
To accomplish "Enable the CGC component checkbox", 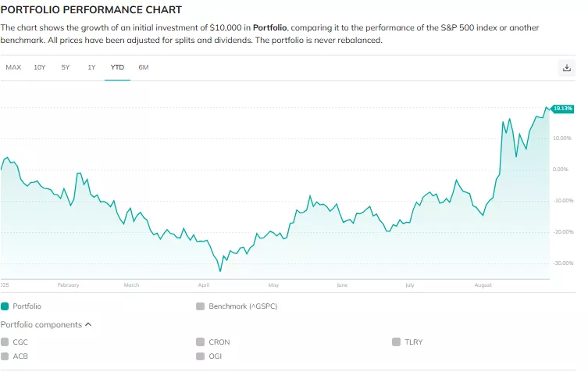I will [x=5, y=342].
